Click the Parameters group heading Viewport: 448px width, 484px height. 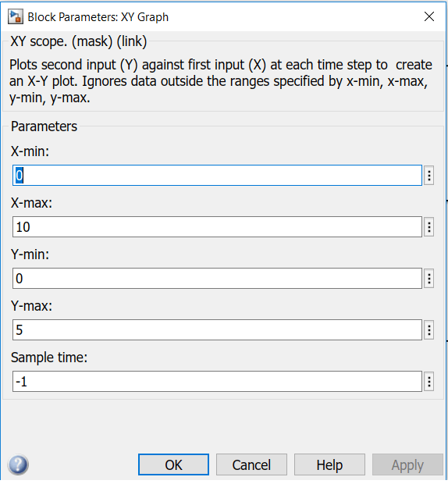point(44,126)
